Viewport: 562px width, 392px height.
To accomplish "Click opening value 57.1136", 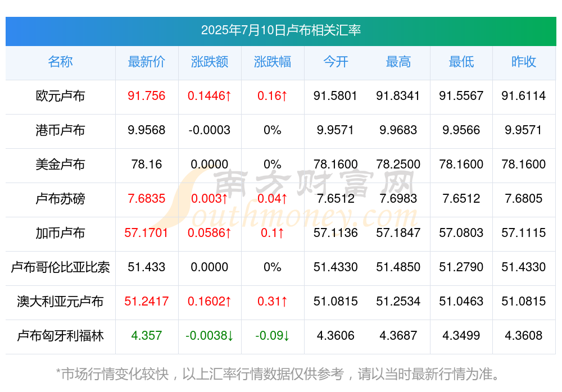I will (x=336, y=233).
